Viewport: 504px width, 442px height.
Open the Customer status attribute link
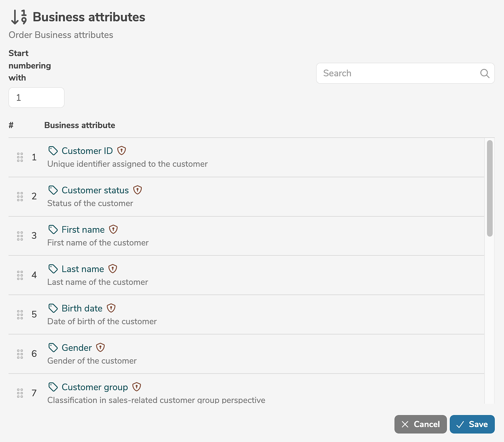click(x=95, y=190)
